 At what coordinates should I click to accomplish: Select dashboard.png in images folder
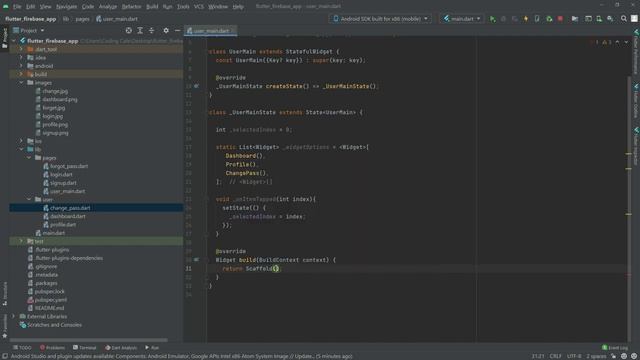tap(60, 99)
